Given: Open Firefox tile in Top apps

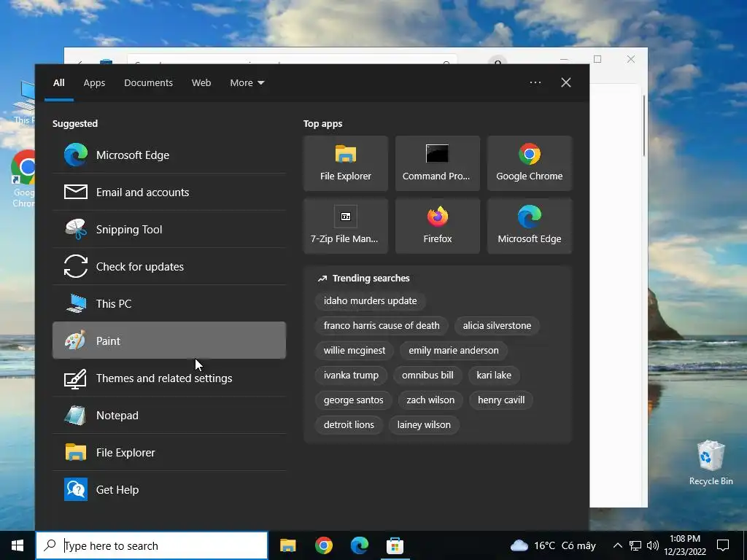Looking at the screenshot, I should tap(438, 226).
